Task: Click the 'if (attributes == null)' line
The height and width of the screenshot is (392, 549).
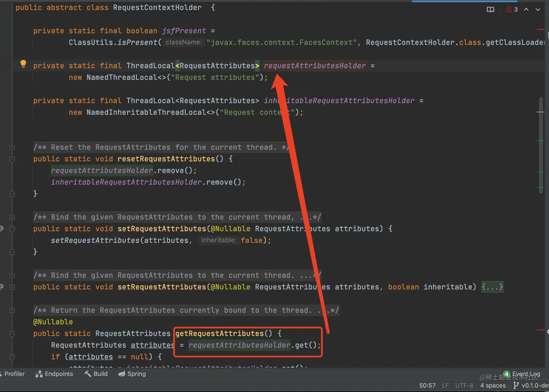Action: tap(106, 357)
